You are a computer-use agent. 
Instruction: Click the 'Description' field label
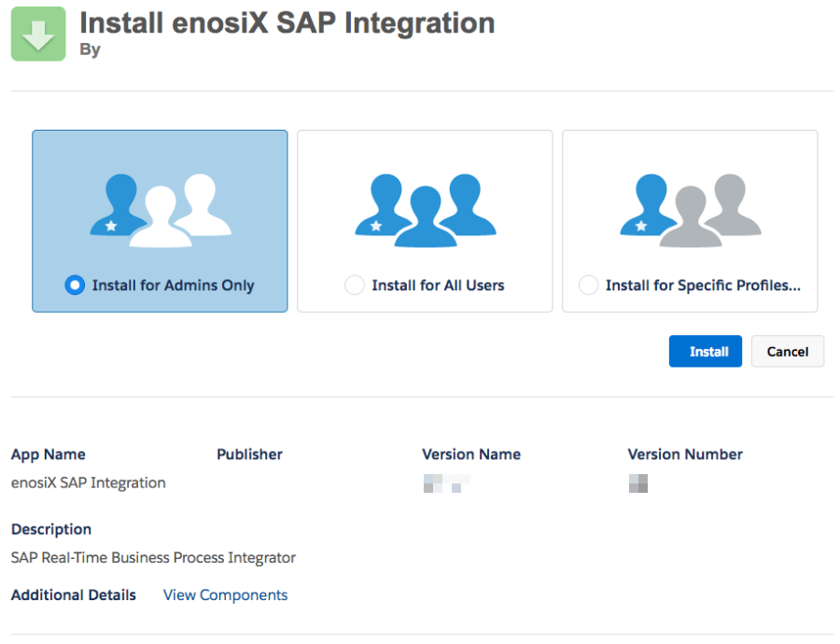click(x=51, y=529)
